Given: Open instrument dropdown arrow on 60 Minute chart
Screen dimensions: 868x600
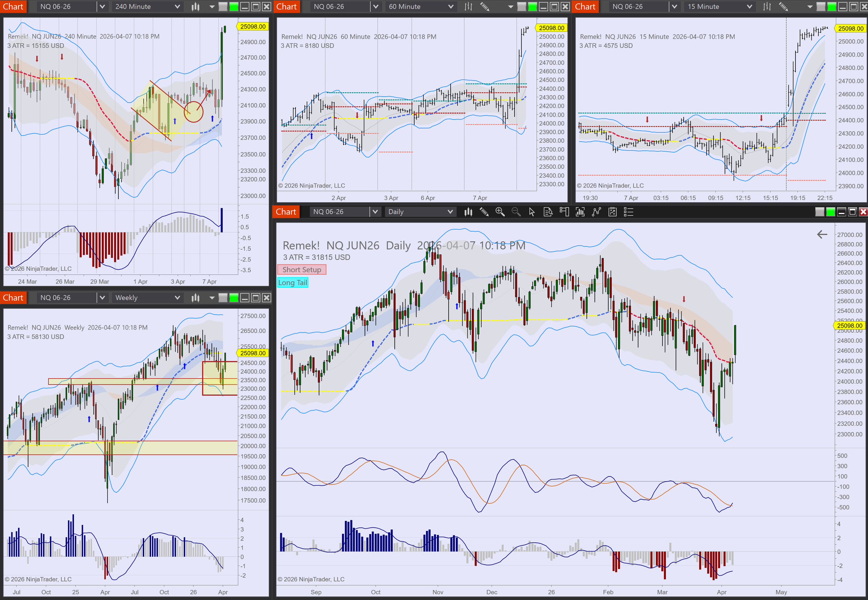Looking at the screenshot, I should (375, 6).
